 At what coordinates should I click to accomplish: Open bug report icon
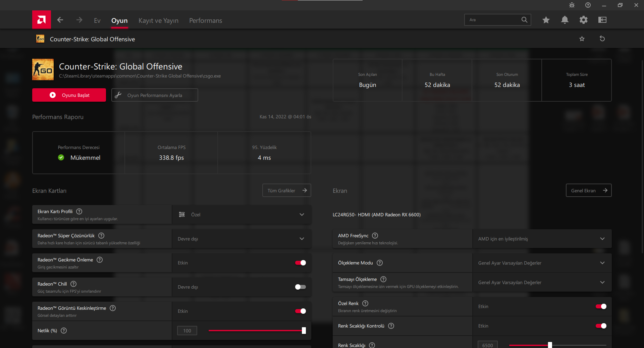(572, 5)
